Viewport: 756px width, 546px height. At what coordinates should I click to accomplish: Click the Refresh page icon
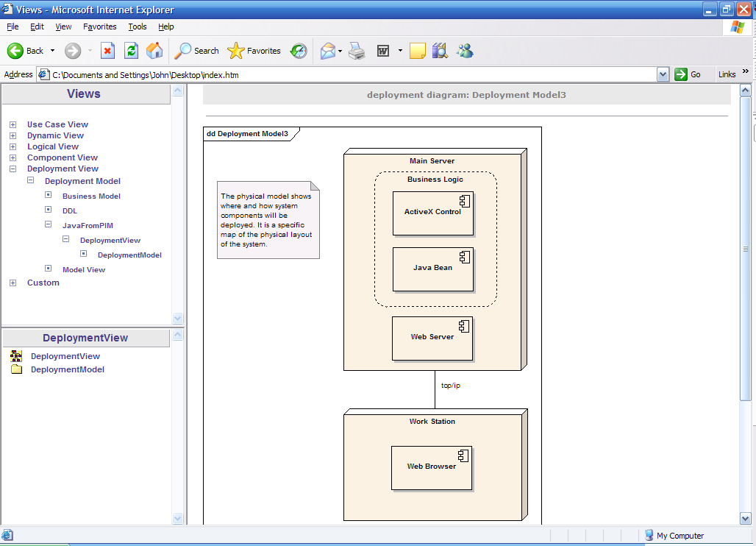pyautogui.click(x=131, y=51)
